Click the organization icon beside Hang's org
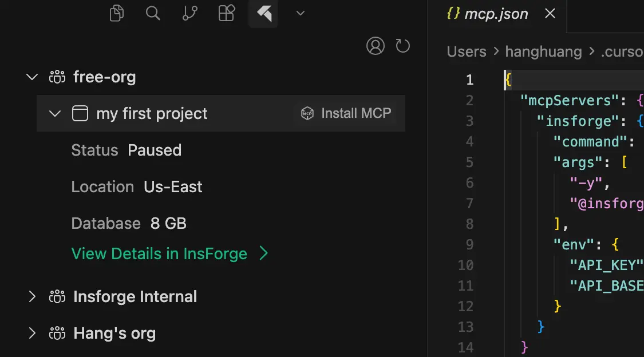 [57, 333]
